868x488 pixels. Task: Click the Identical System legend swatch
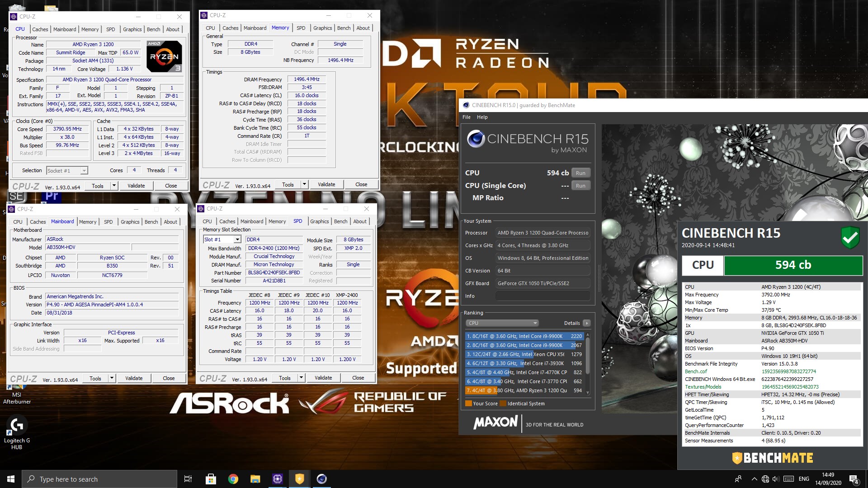(503, 404)
